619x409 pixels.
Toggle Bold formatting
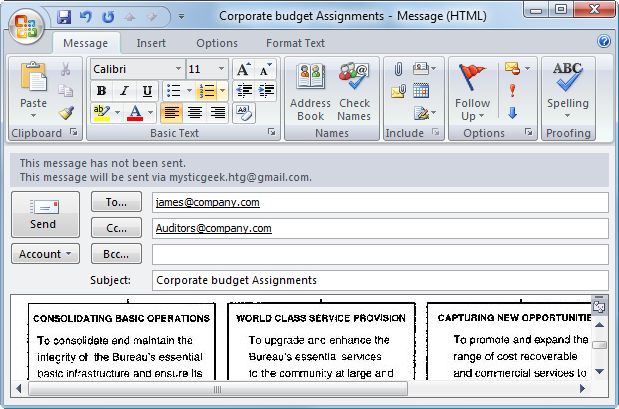coord(101,91)
